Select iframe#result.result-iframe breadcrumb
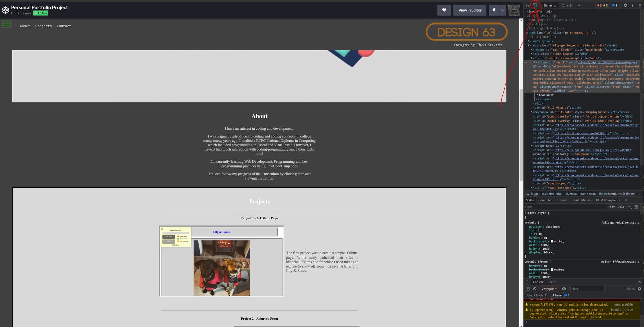Viewport: 644px width, 327px height. point(617,194)
